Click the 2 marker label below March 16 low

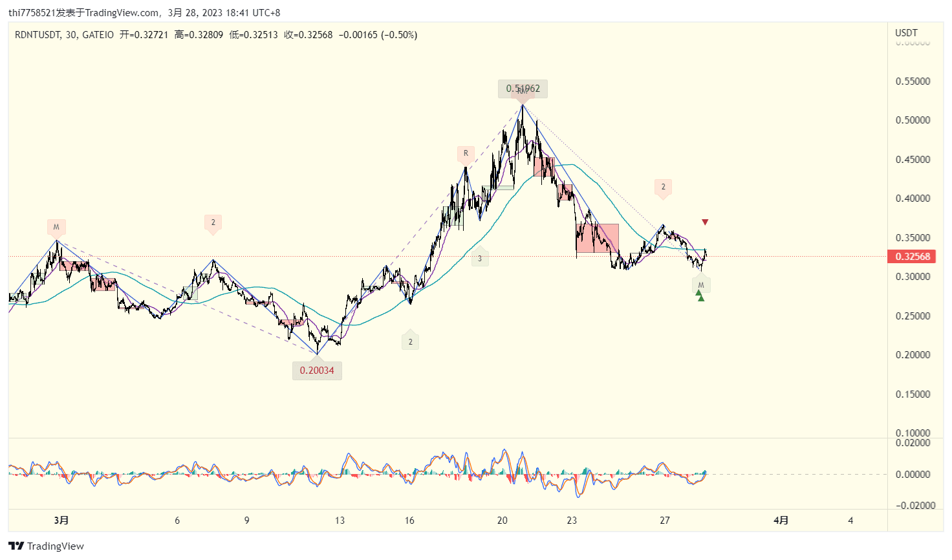[410, 341]
